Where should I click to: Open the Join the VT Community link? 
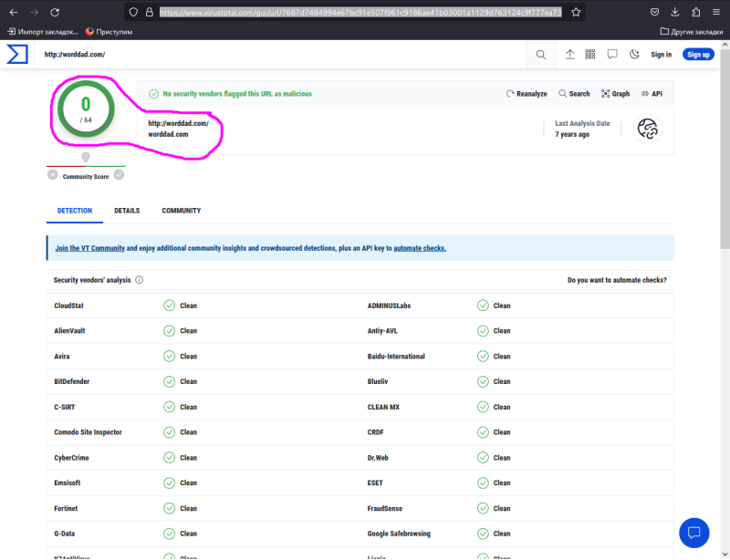coord(89,248)
